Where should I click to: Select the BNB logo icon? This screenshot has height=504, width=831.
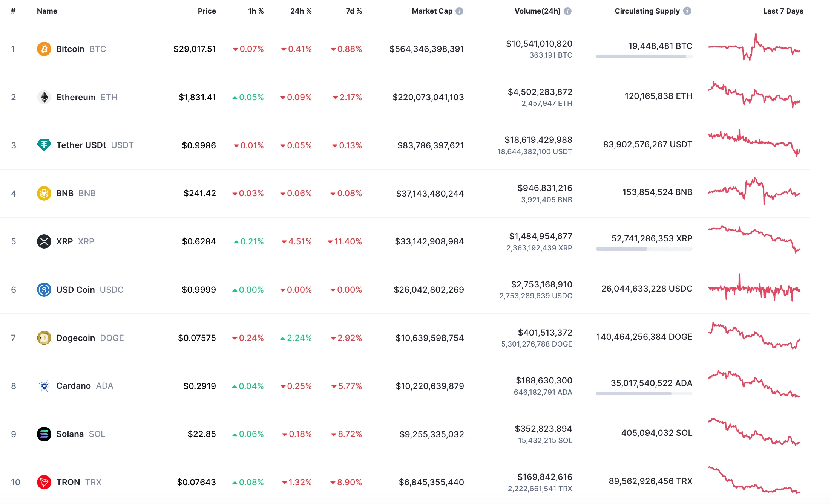[44, 193]
